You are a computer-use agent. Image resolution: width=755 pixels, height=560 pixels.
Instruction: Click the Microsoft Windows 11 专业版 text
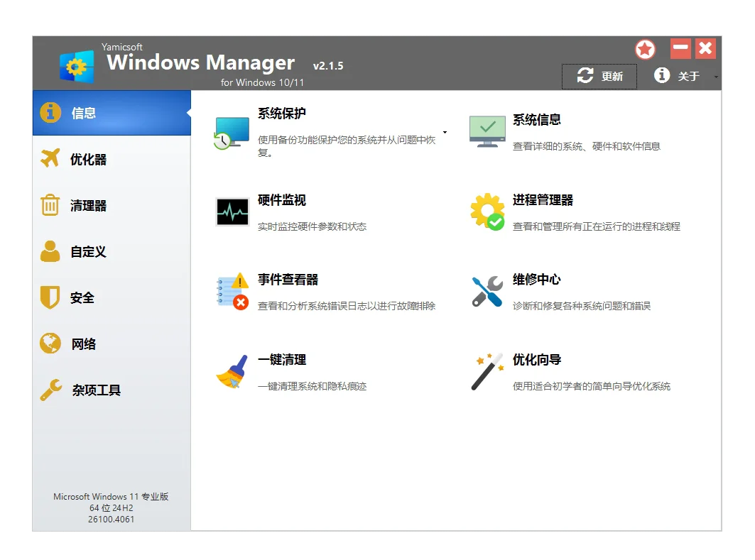click(111, 497)
